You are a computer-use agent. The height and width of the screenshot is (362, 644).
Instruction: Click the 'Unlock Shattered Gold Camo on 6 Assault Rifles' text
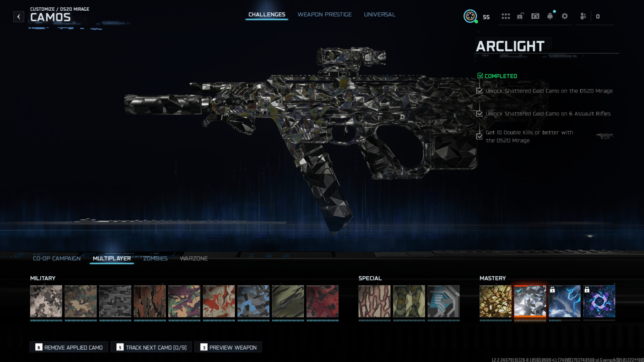click(x=548, y=114)
